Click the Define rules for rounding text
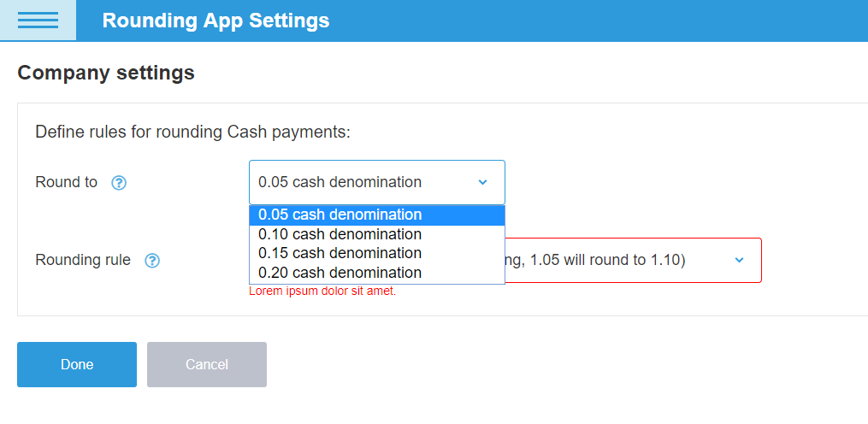This screenshot has width=868, height=424. pos(193,132)
